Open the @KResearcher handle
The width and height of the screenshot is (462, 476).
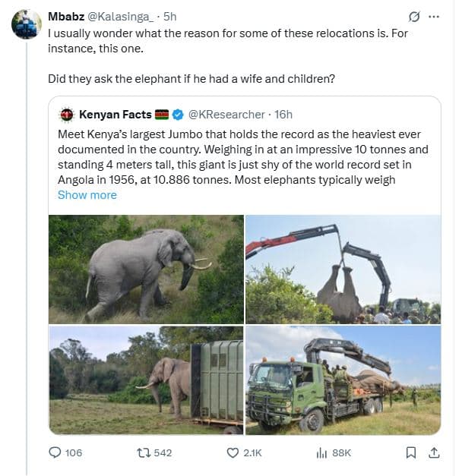pyautogui.click(x=226, y=115)
